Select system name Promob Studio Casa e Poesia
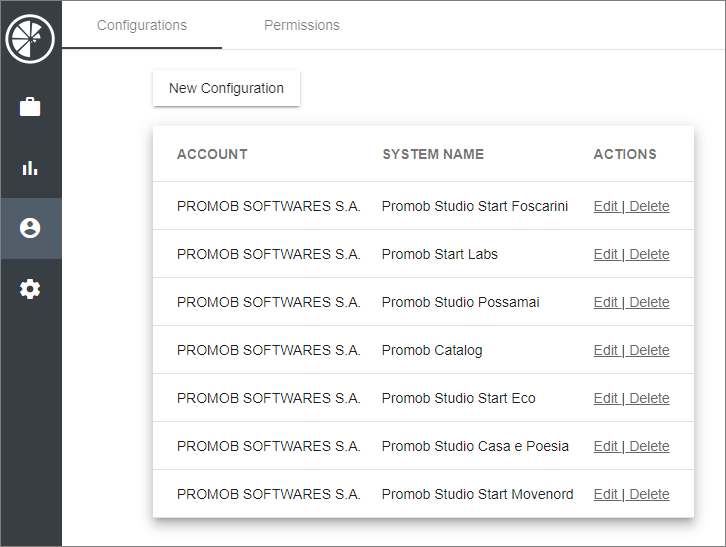 click(x=475, y=446)
